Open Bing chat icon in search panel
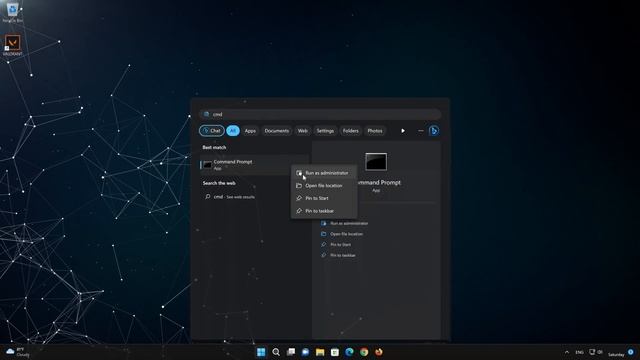Image resolution: width=640 pixels, height=360 pixels. point(434,131)
